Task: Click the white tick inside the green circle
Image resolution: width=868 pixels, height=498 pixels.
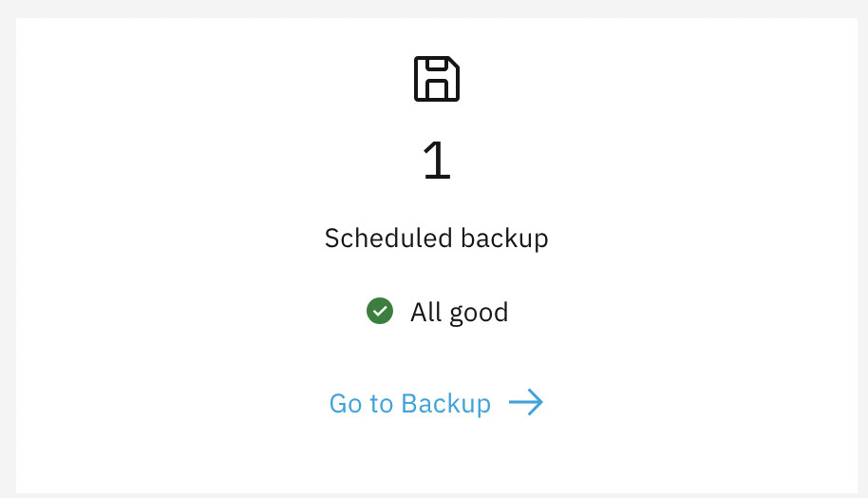Action: coord(380,312)
